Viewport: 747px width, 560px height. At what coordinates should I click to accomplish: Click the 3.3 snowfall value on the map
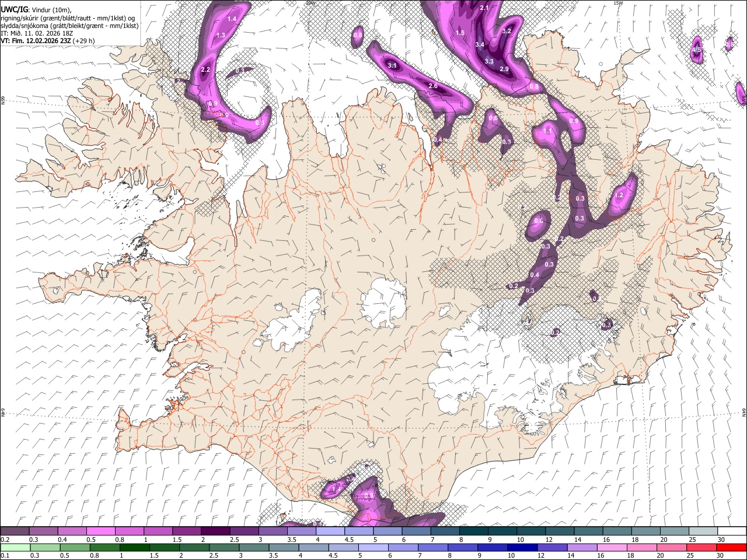489,61
